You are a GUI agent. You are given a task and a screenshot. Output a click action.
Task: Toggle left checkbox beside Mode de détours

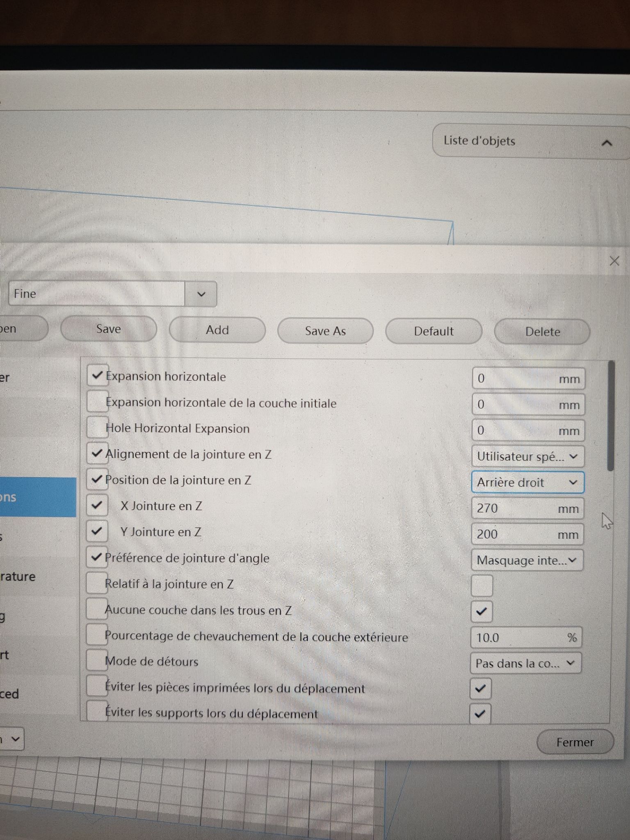coord(96,661)
